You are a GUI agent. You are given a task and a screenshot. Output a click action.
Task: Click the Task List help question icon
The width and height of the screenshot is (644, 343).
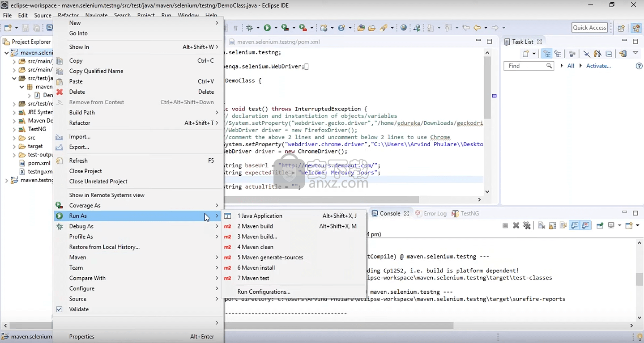coord(639,66)
